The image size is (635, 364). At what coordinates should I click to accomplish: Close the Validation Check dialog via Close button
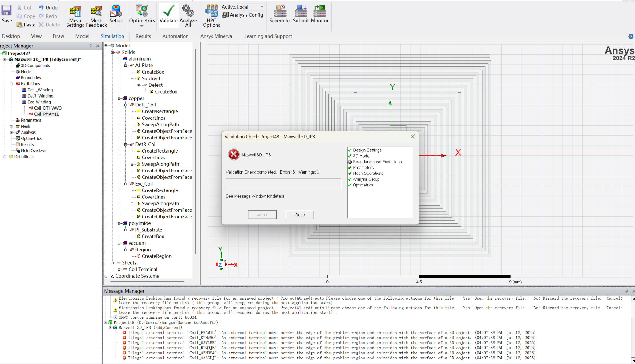[299, 215]
